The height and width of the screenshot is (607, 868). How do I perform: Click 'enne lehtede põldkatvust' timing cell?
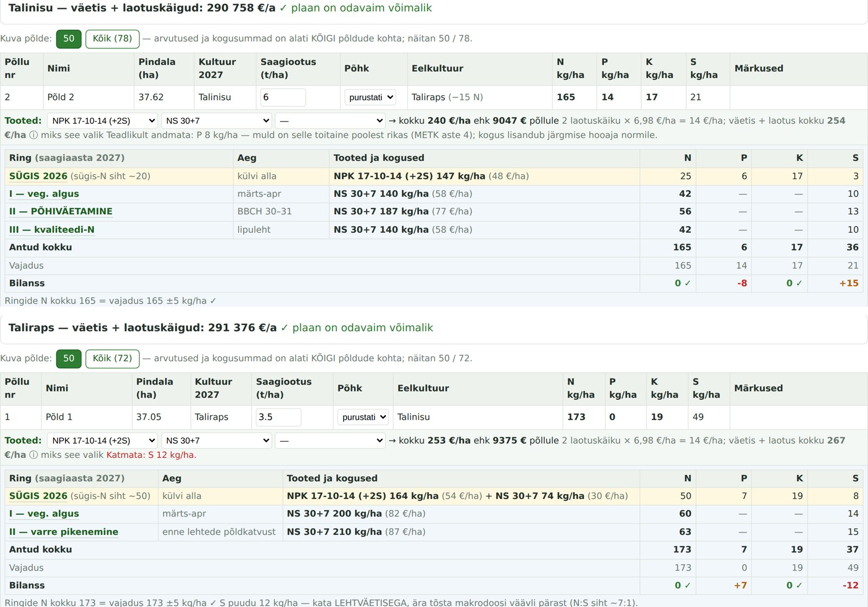pos(219,532)
